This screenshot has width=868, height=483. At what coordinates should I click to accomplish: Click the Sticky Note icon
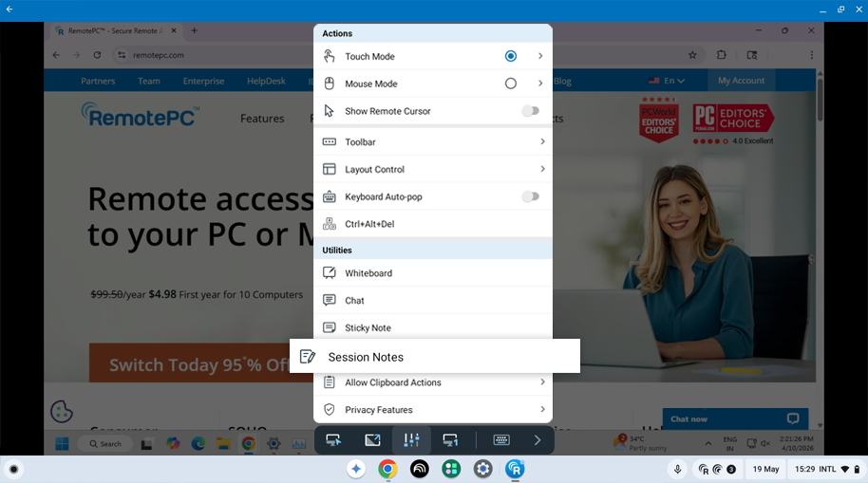tap(329, 327)
